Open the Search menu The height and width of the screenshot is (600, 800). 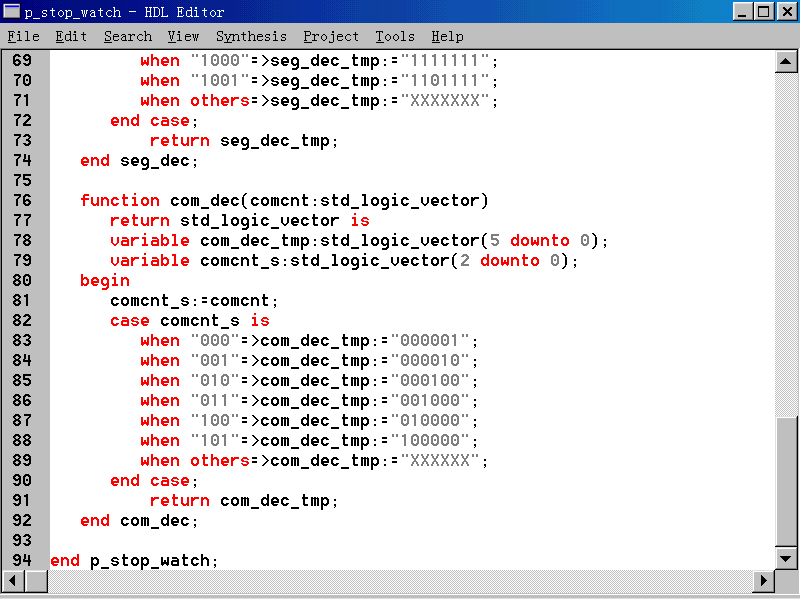(x=128, y=37)
